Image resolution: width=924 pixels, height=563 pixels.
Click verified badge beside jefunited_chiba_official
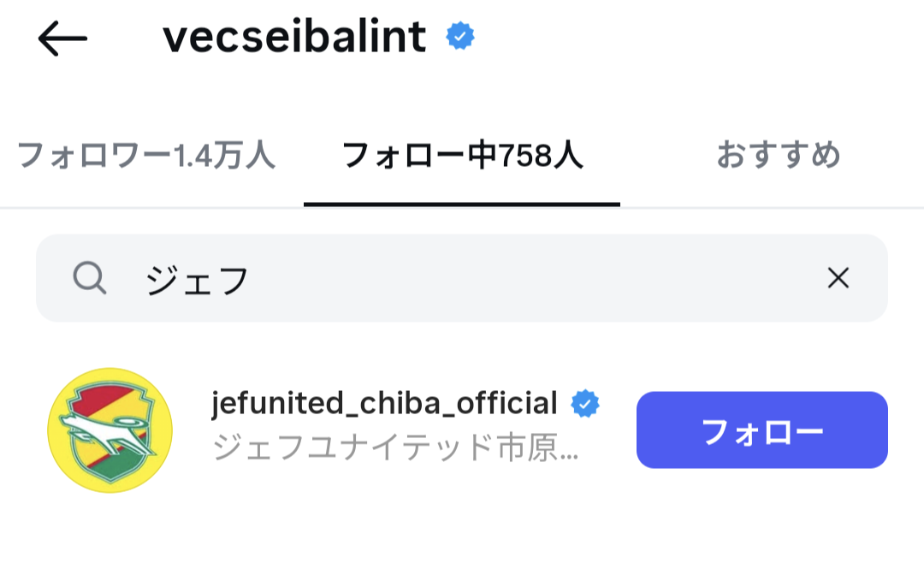click(585, 404)
